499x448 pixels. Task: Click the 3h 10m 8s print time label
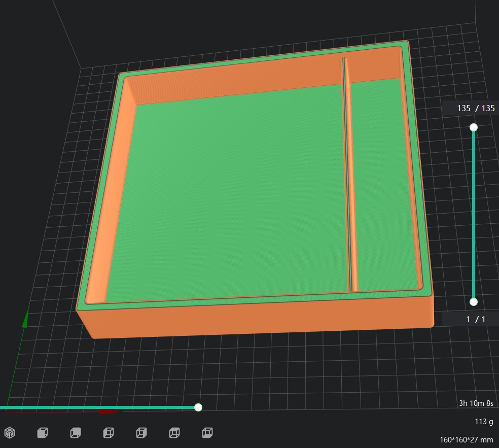point(475,404)
